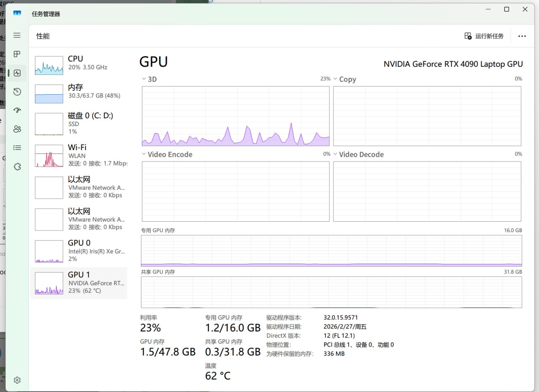The height and width of the screenshot is (392, 539).
Task: Open the three-dot more options menu
Action: point(522,36)
